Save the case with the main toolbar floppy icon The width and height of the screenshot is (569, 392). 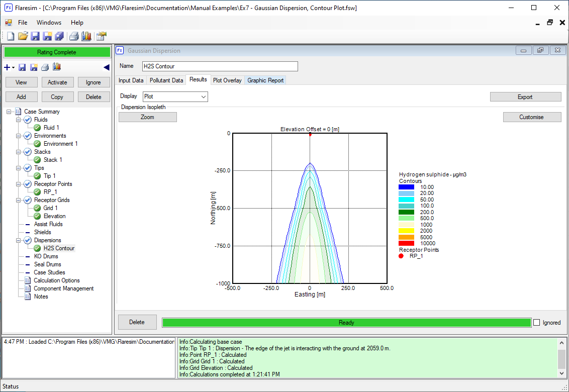click(x=35, y=36)
